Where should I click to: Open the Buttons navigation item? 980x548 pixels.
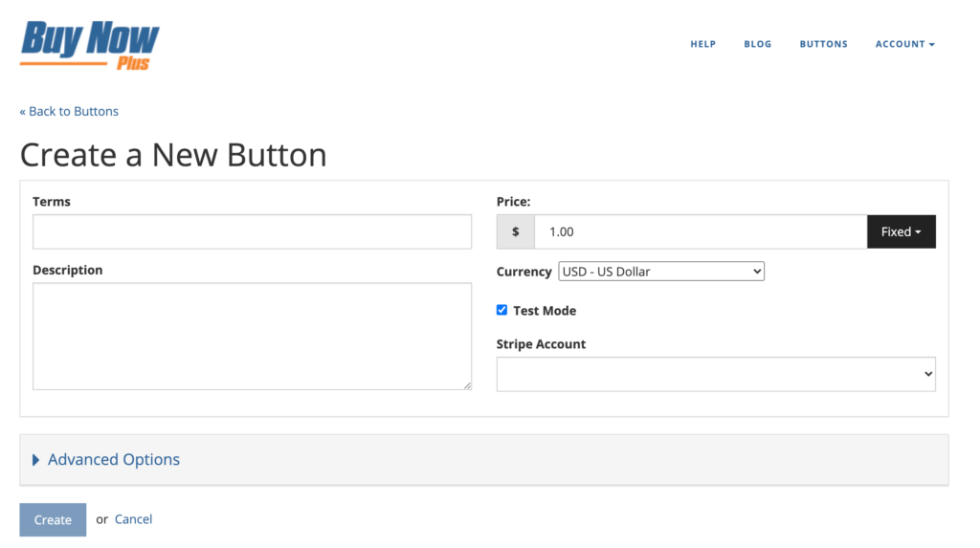824,44
